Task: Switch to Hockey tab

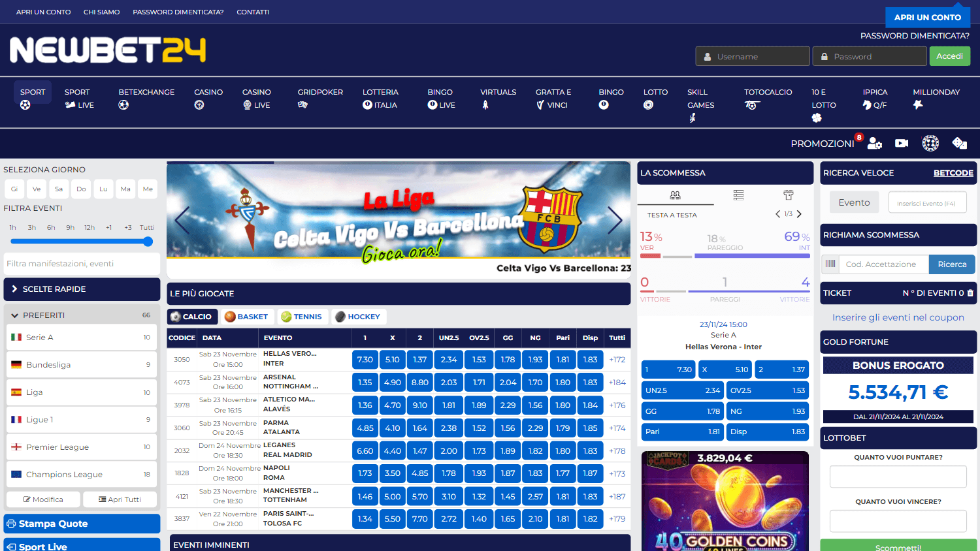Action: (357, 317)
